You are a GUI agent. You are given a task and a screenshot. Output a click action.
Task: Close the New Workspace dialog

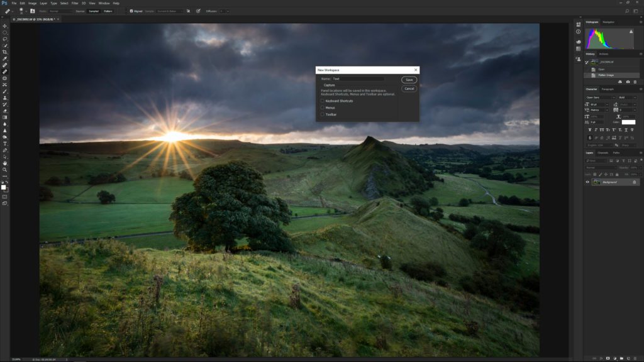coord(416,70)
